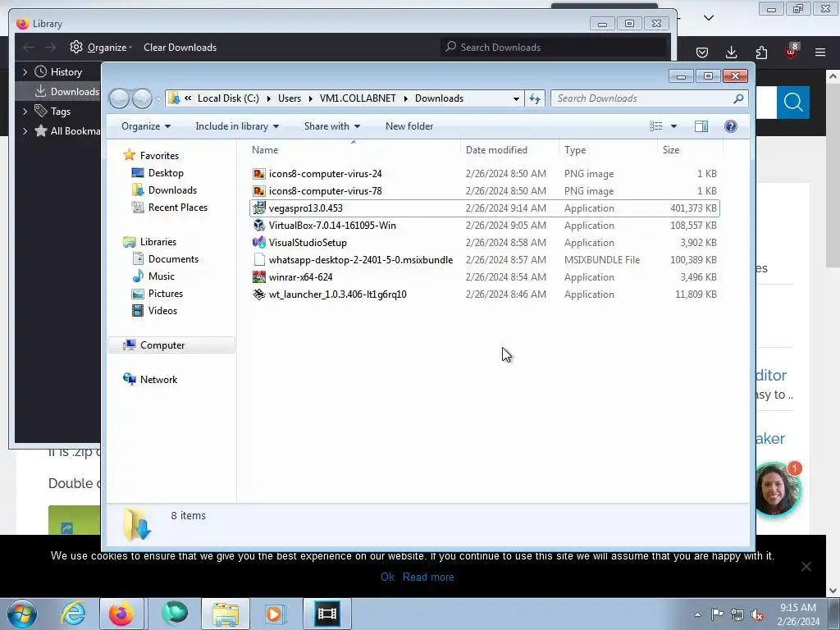Open Windows Media Player taskbar icon

pyautogui.click(x=276, y=614)
